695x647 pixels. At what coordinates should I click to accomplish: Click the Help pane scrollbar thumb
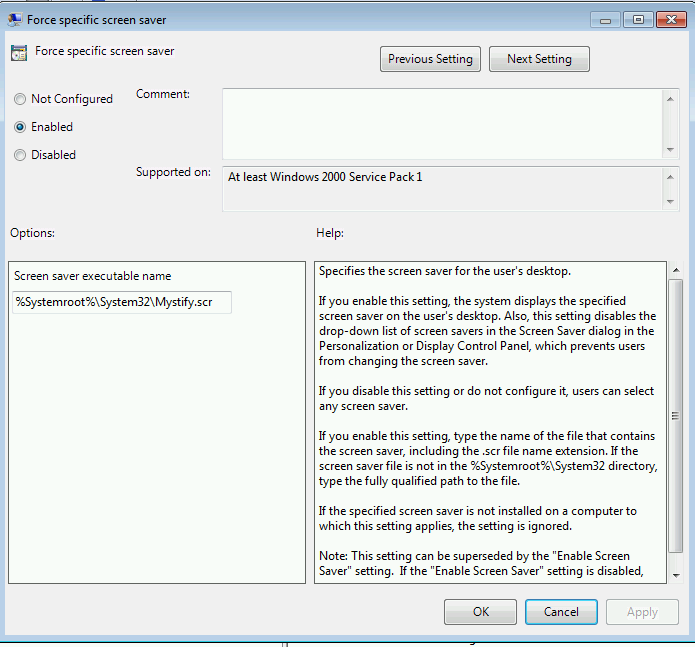(675, 416)
